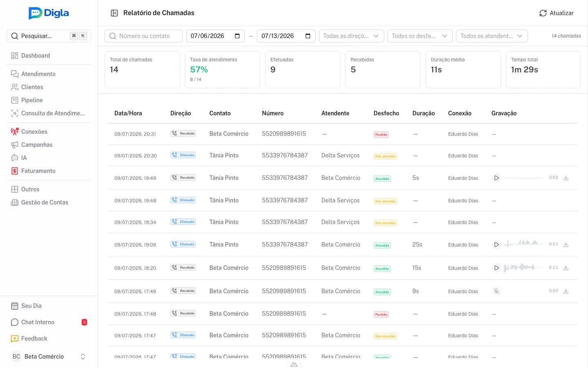
Task: Play the 18:20 call recording
Action: coord(497,268)
